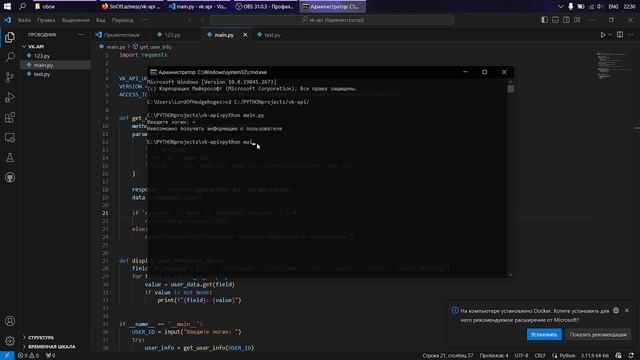Change indentation via Пробелов: 4
The height and width of the screenshot is (360, 640).
click(x=494, y=356)
